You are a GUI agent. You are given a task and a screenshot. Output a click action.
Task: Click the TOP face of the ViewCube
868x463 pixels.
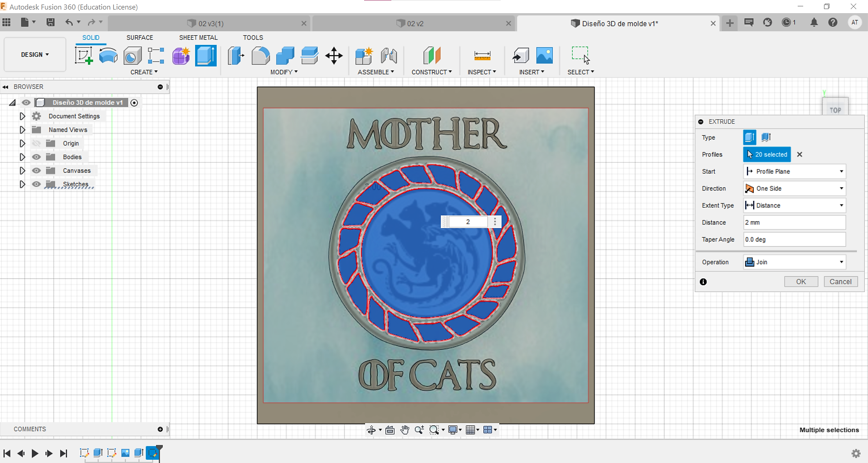tap(835, 109)
